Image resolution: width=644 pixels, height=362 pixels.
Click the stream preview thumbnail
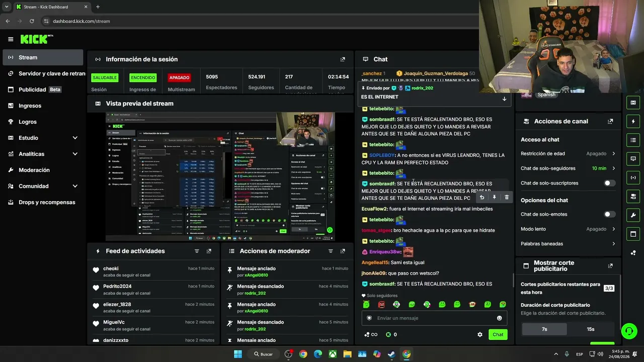coord(220,176)
